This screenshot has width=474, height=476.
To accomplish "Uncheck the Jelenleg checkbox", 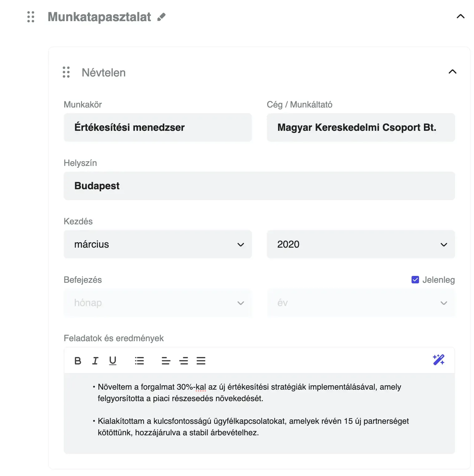I will (415, 280).
